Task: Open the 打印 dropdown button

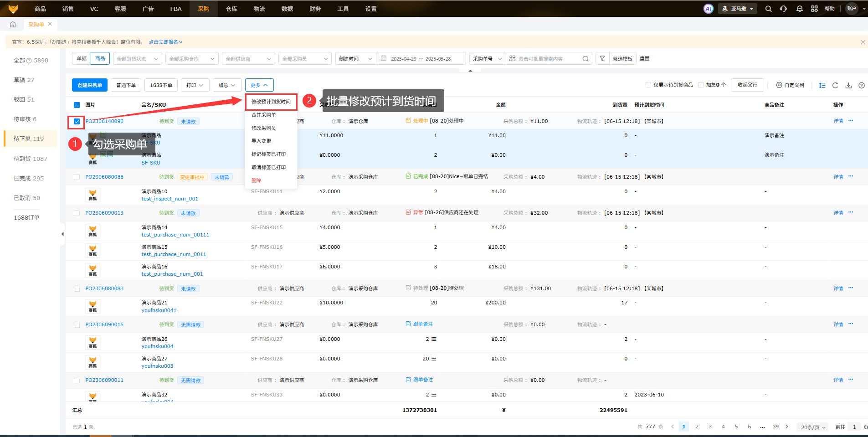Action: (195, 85)
